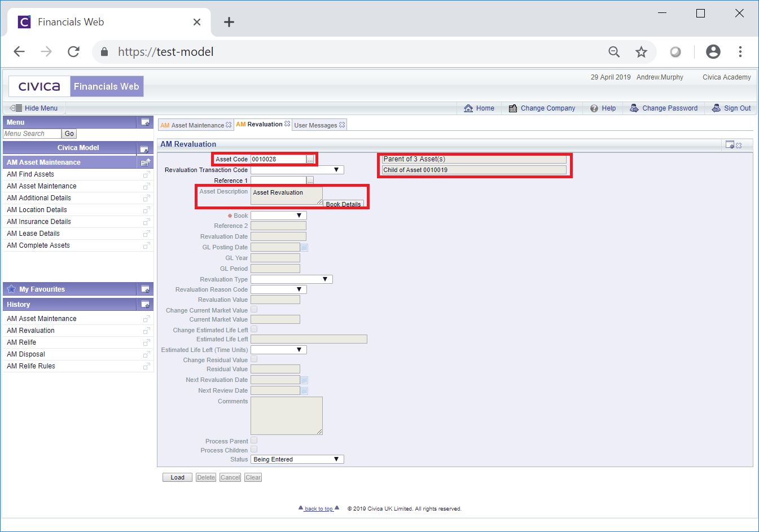Screen dimensions: 759x532
Task: Toggle Change Estimated Life Left checkbox
Action: click(254, 329)
